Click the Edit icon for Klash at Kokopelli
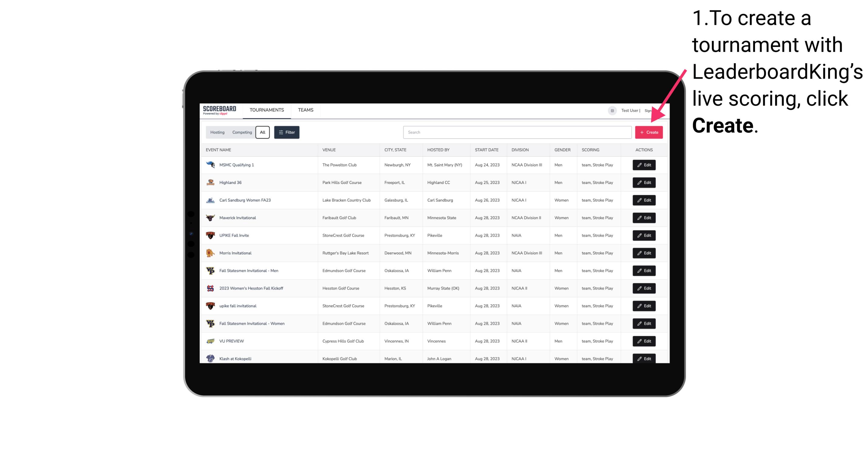This screenshot has height=467, width=868. click(644, 358)
